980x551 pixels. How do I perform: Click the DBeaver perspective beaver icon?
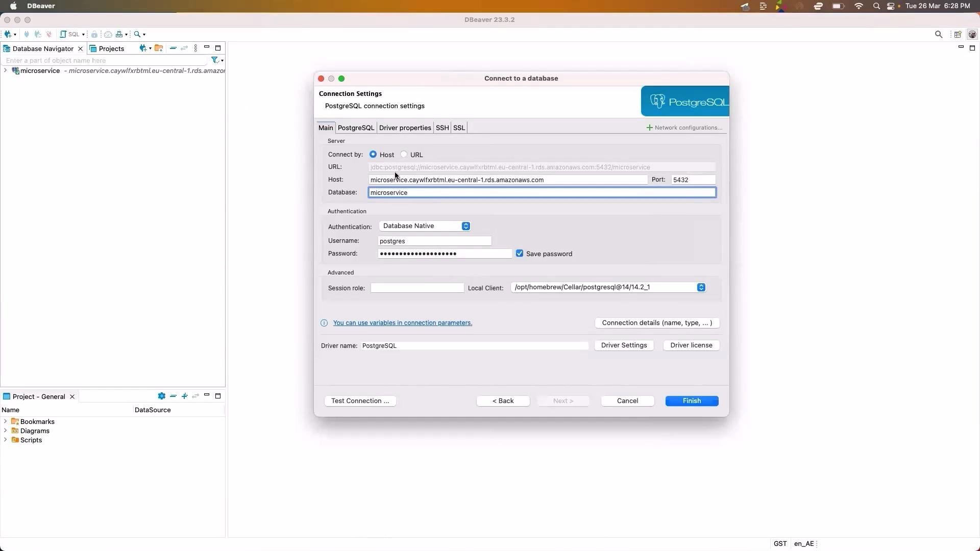coord(972,34)
